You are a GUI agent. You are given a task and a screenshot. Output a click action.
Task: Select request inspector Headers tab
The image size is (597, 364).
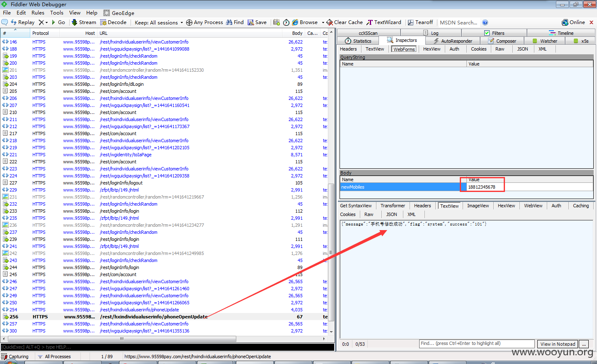click(348, 49)
